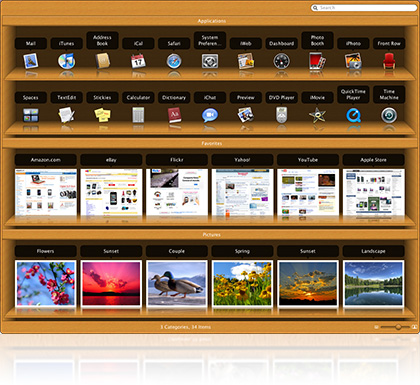Open the Spaces icon
The image size is (420, 385).
click(x=31, y=115)
